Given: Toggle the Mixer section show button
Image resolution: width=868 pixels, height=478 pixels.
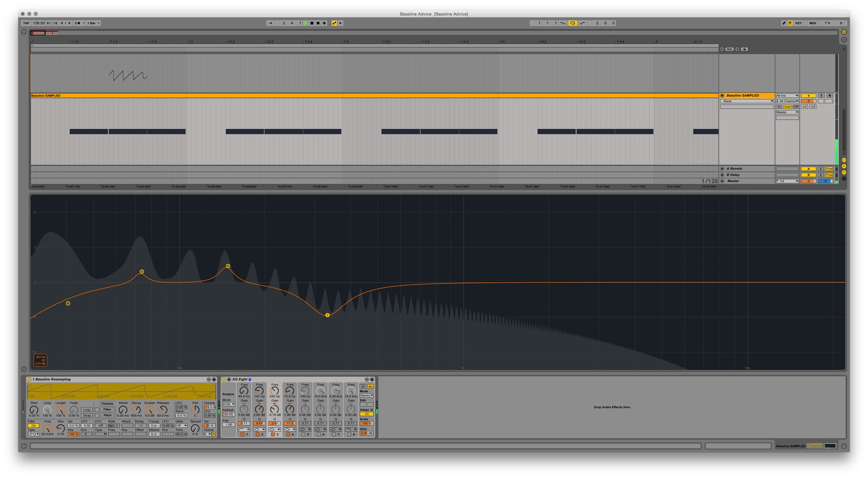Looking at the screenshot, I should point(844,173).
